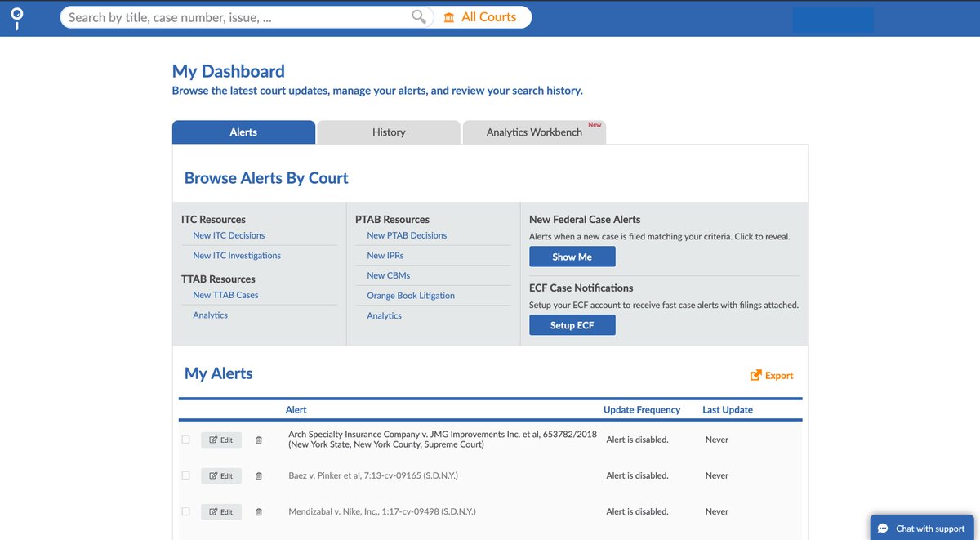Viewport: 980px width, 540px height.
Task: Open the Arch Specialty Insurance Company case title
Action: tap(443, 440)
